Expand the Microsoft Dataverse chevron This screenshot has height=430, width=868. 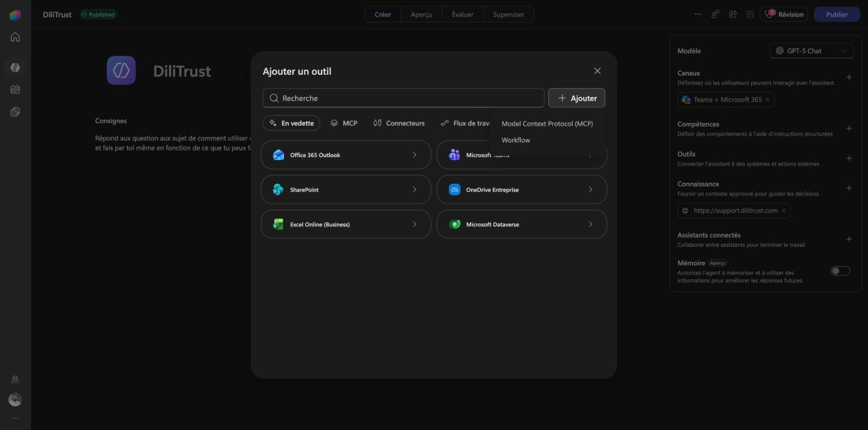590,224
